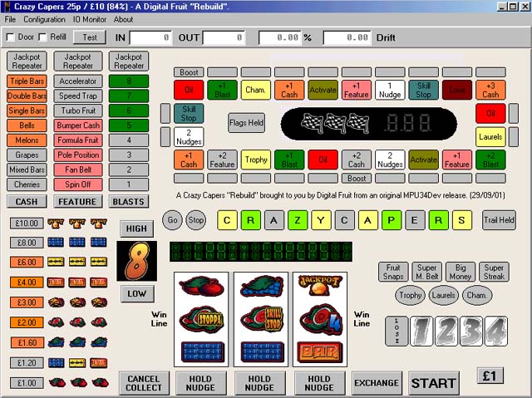Click the Big Money feature lamp
The height and width of the screenshot is (398, 532).
click(x=461, y=272)
